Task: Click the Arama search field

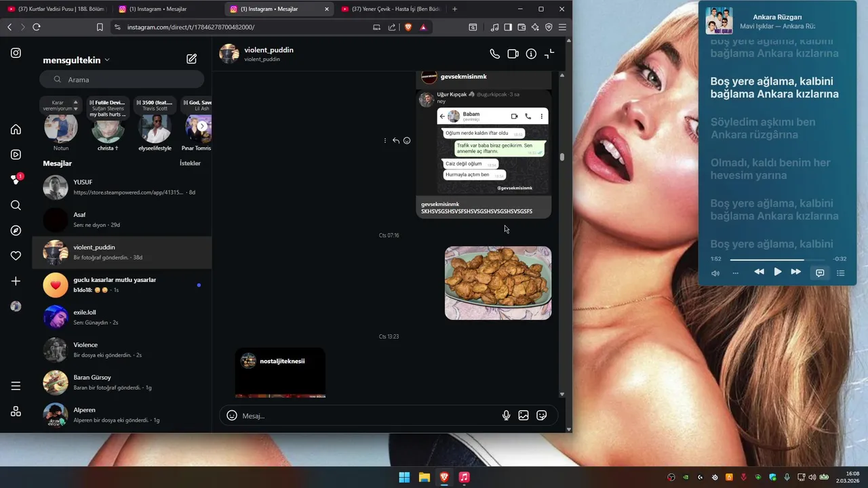Action: point(122,79)
